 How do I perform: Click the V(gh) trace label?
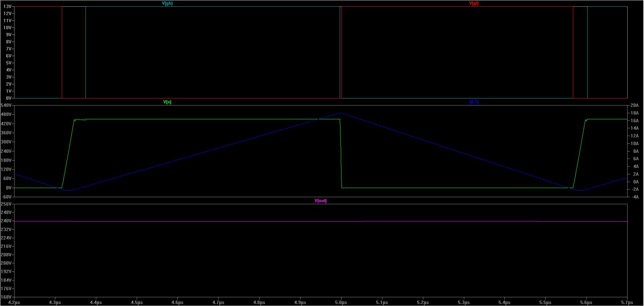coord(167,3)
